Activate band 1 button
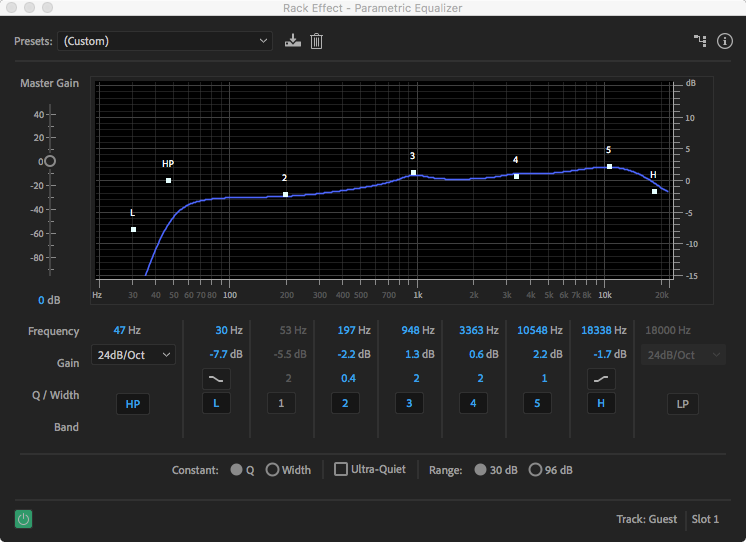This screenshot has width=746, height=542. [281, 404]
